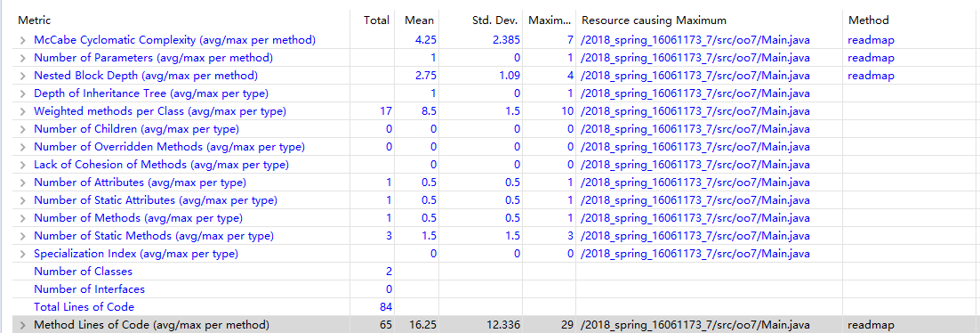Click the Total column header
This screenshot has height=333, width=980.
coord(376,20)
